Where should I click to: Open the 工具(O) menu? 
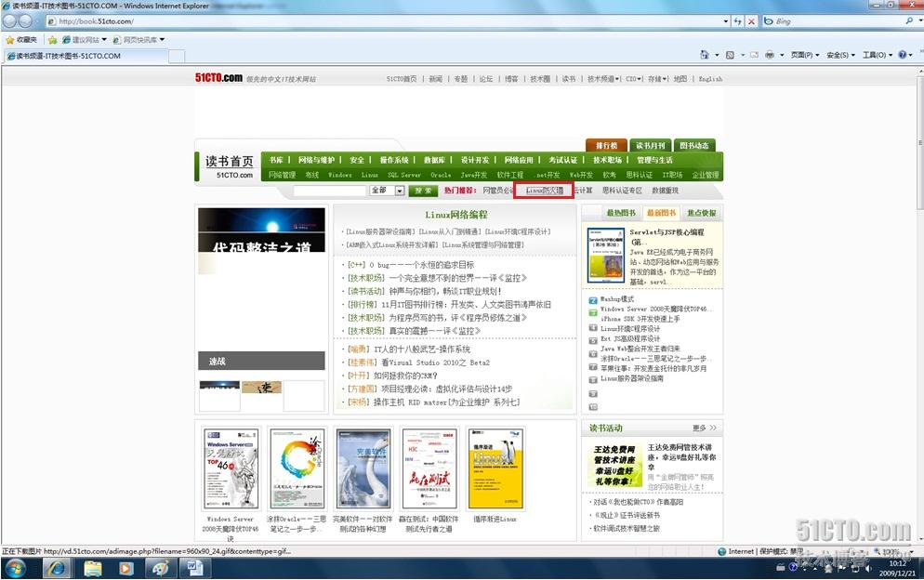pos(878,55)
